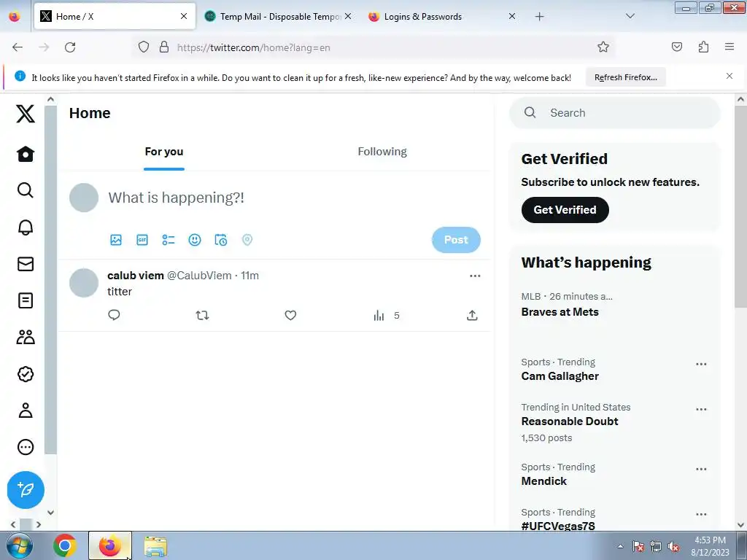747x560 pixels.
Task: Bookmark this page with star icon
Action: [603, 47]
